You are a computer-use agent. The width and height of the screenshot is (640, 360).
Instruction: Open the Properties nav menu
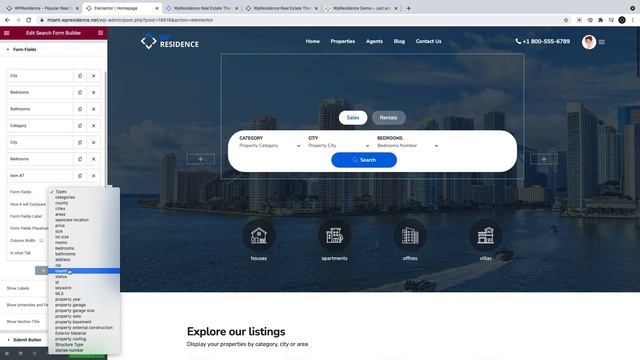tap(343, 41)
